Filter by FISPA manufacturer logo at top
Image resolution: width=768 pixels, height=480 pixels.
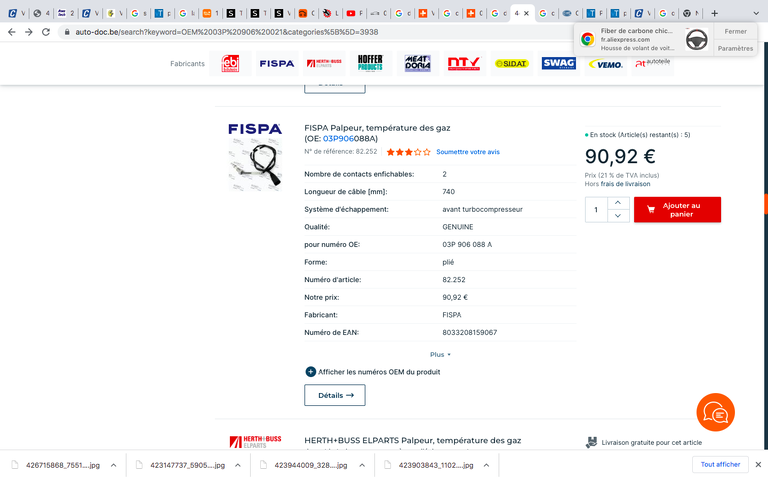click(x=277, y=64)
